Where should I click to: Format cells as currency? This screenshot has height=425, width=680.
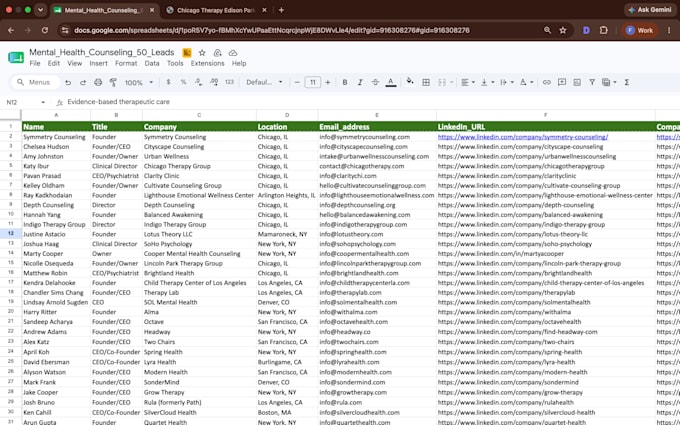(168, 82)
